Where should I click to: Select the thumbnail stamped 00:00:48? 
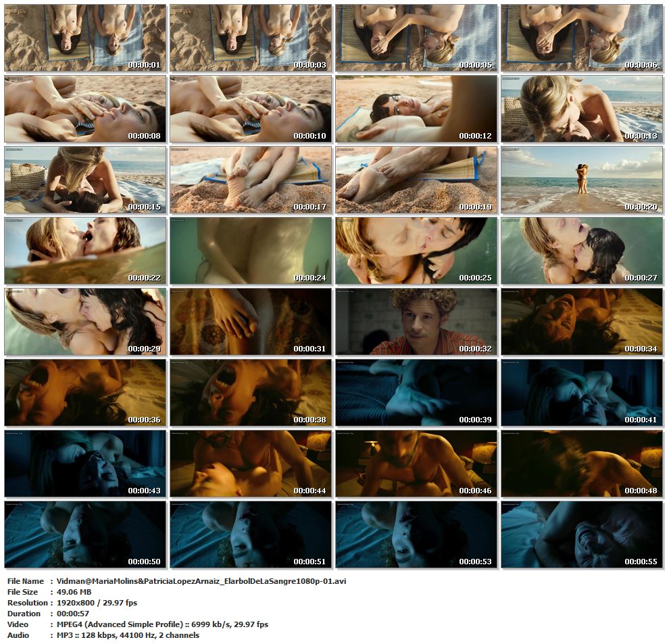pyautogui.click(x=582, y=464)
